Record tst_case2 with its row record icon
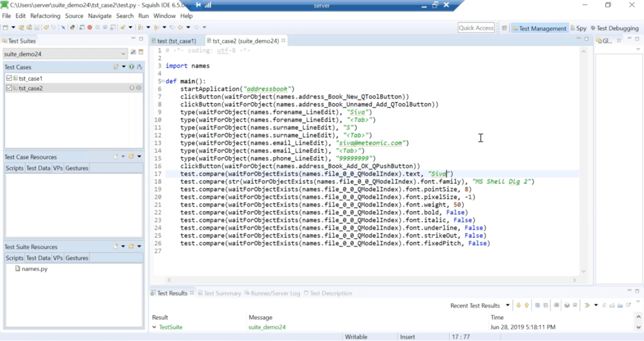This screenshot has width=644, height=341. pos(139,88)
